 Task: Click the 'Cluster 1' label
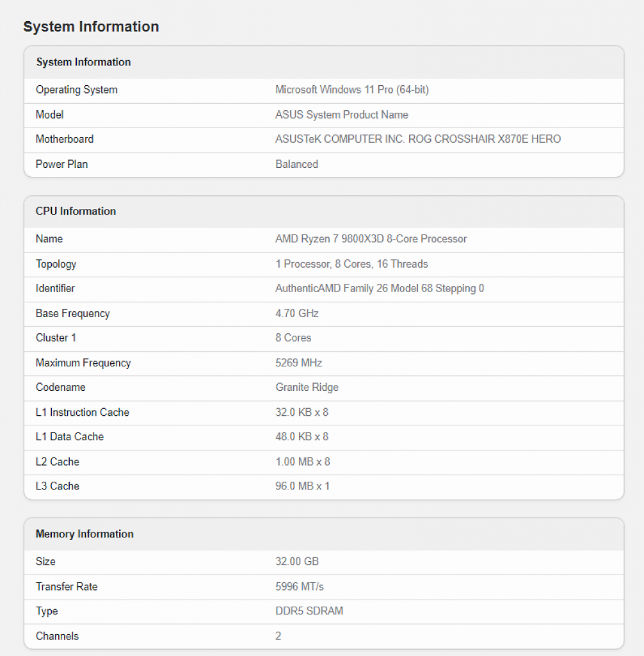coord(56,338)
